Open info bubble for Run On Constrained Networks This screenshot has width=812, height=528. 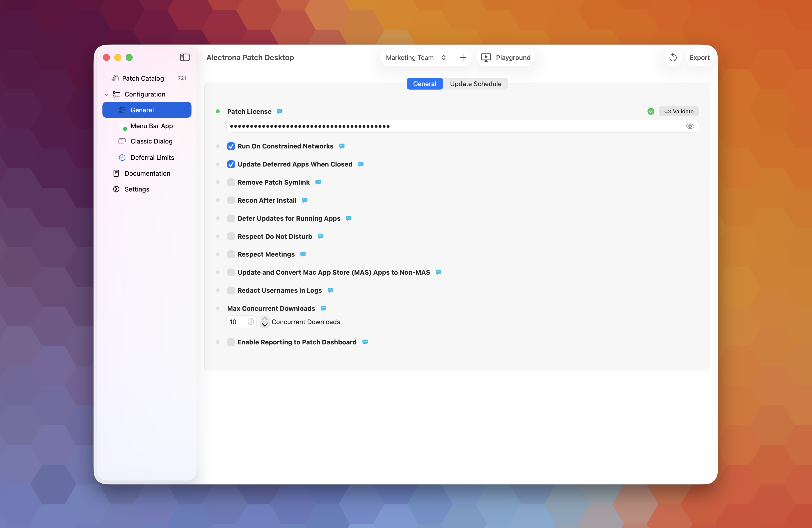tap(341, 146)
